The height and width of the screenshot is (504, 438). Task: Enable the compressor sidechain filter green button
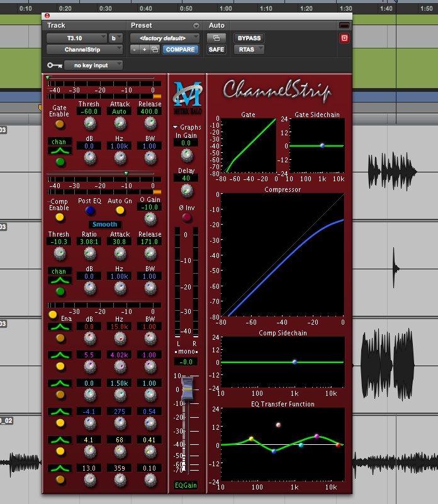pos(60,291)
